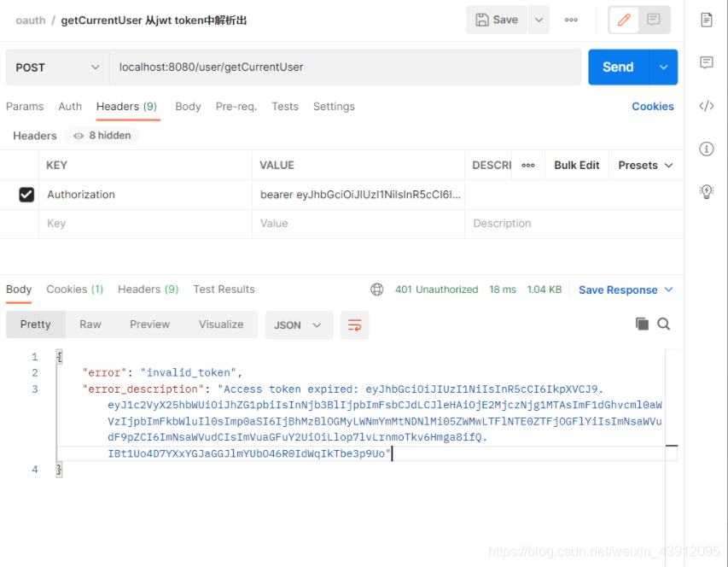Image resolution: width=728 pixels, height=567 pixels.
Task: Select the Pretty view
Action: tap(35, 324)
